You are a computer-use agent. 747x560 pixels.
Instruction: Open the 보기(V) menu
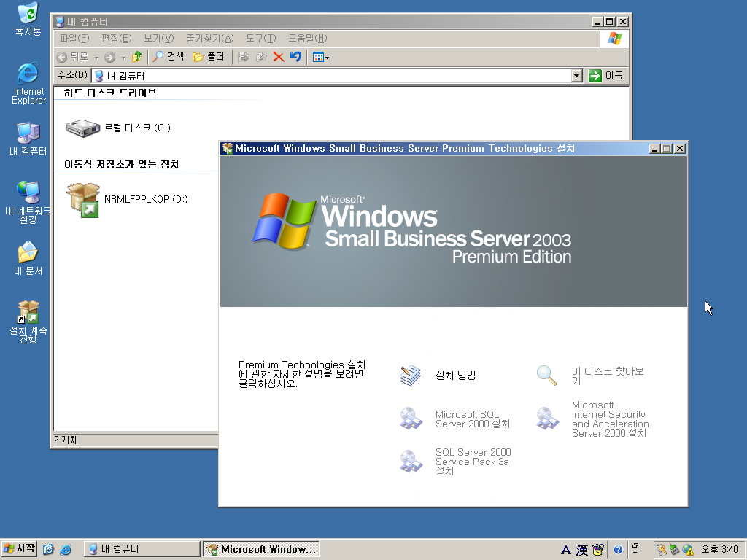coord(158,38)
